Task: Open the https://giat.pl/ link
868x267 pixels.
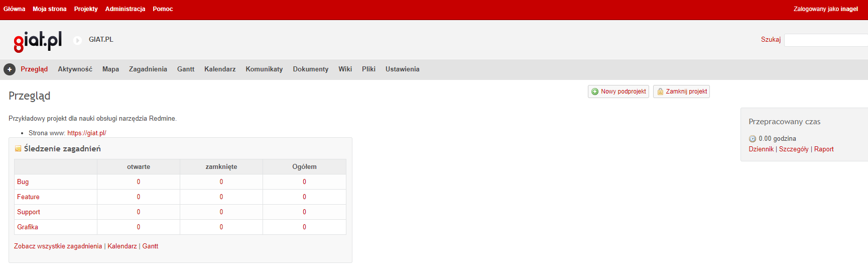Action: [87, 133]
